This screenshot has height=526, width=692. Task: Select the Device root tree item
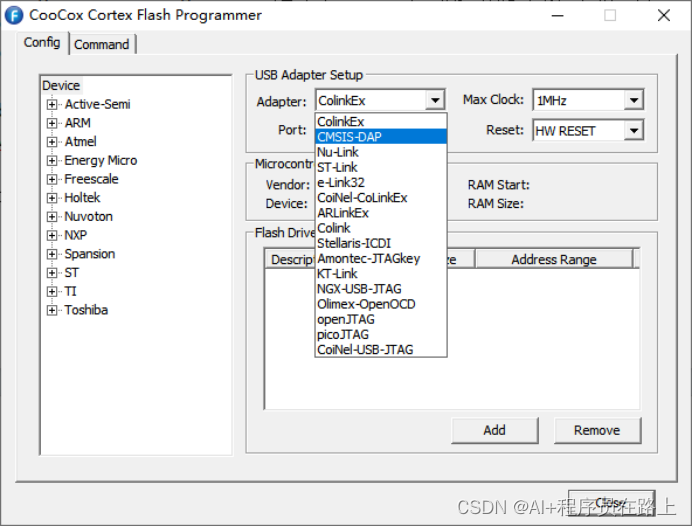pyautogui.click(x=61, y=86)
